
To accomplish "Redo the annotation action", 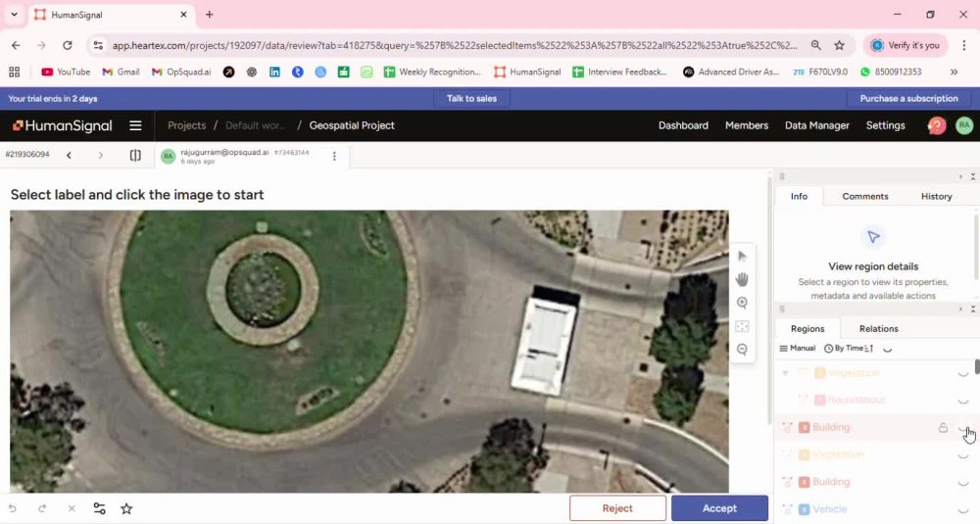I will tap(42, 508).
